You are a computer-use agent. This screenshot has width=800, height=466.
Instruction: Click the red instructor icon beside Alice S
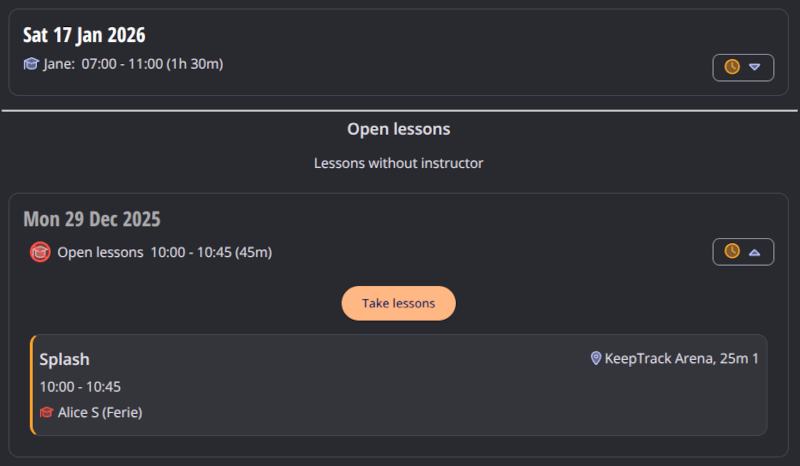(x=46, y=412)
